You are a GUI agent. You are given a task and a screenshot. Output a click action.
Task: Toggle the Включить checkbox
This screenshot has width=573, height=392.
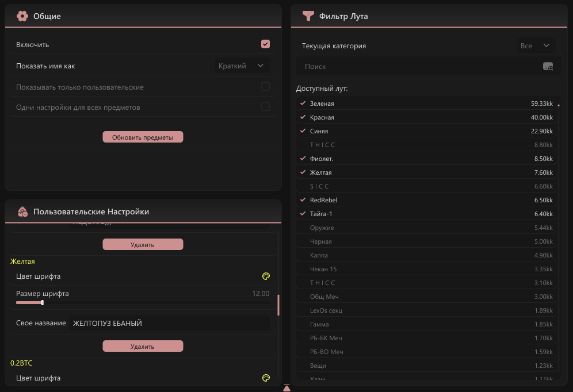click(x=265, y=44)
